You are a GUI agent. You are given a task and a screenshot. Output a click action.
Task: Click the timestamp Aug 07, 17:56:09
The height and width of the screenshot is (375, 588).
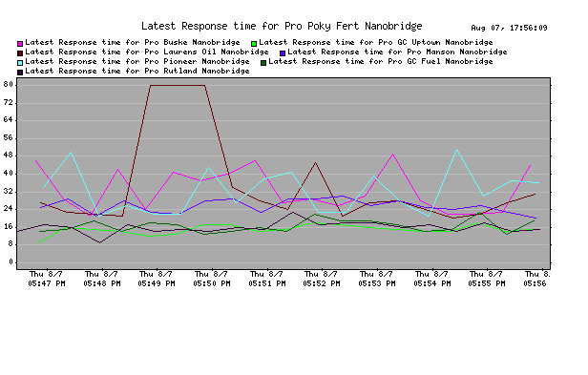coord(509,28)
